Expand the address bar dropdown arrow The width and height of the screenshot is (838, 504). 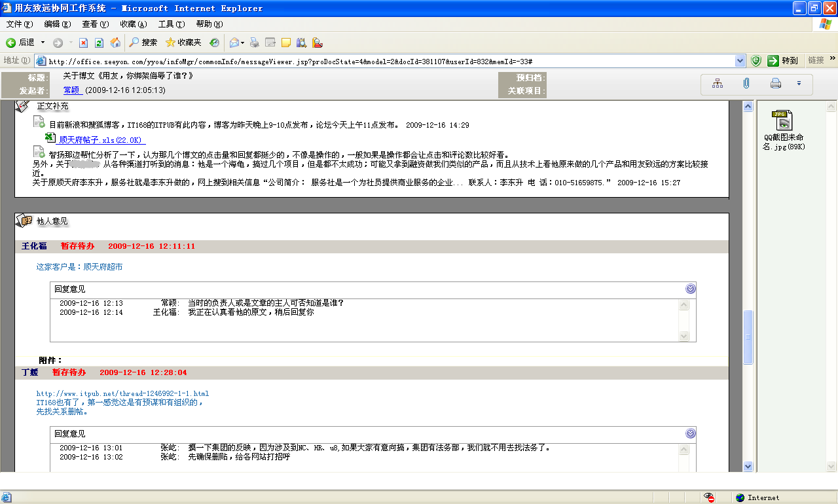pos(740,61)
